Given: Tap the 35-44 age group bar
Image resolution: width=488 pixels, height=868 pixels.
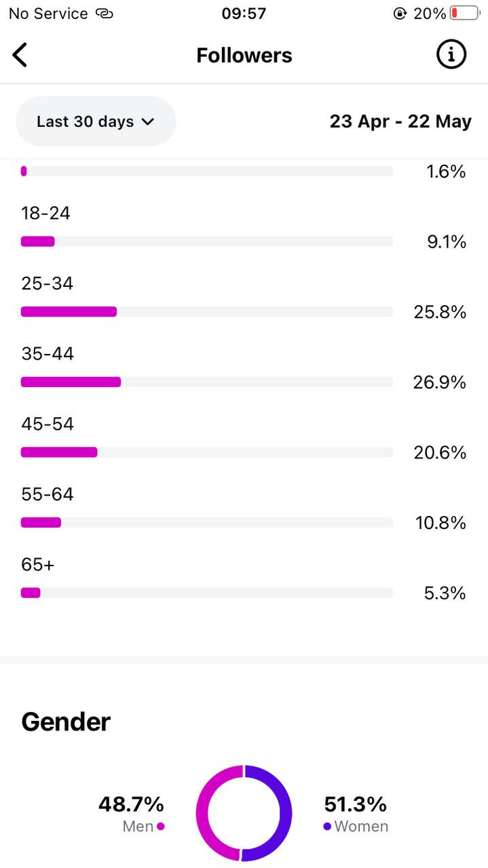Looking at the screenshot, I should [207, 382].
